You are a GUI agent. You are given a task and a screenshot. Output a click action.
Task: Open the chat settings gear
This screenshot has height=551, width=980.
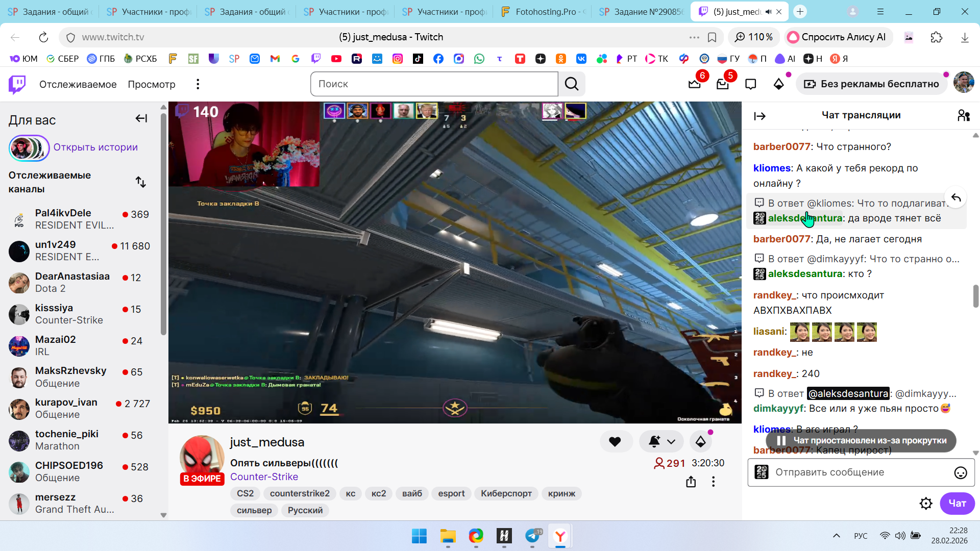[926, 504]
